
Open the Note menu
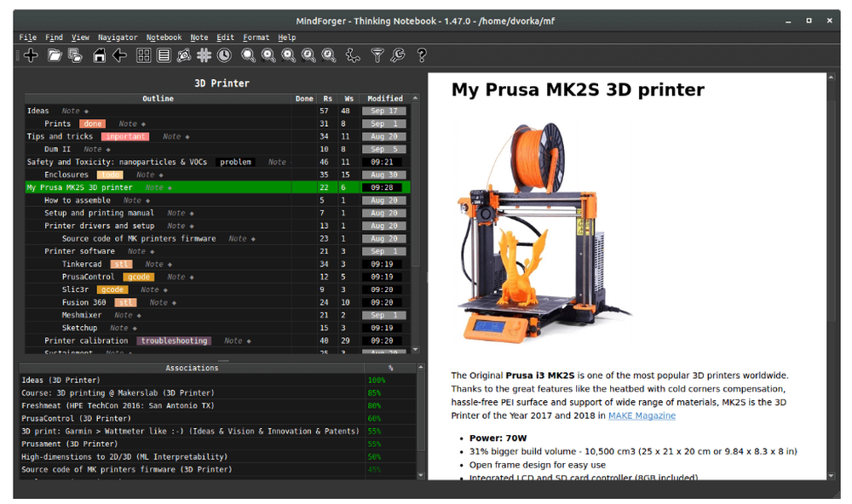(199, 37)
